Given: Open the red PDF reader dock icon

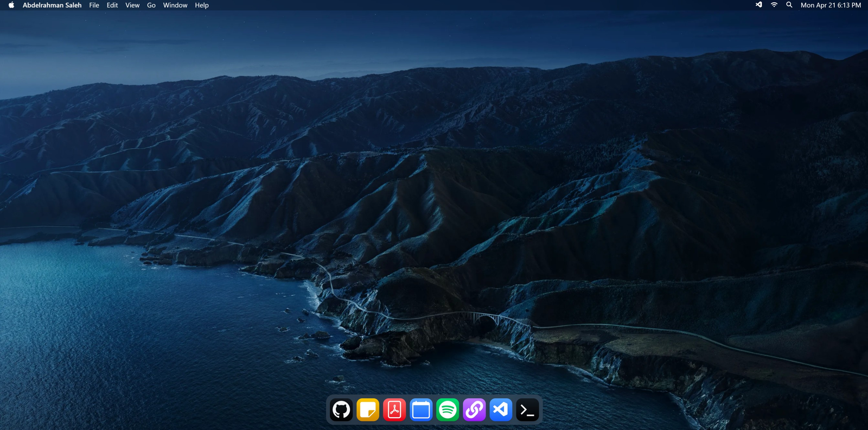Looking at the screenshot, I should pyautogui.click(x=394, y=410).
